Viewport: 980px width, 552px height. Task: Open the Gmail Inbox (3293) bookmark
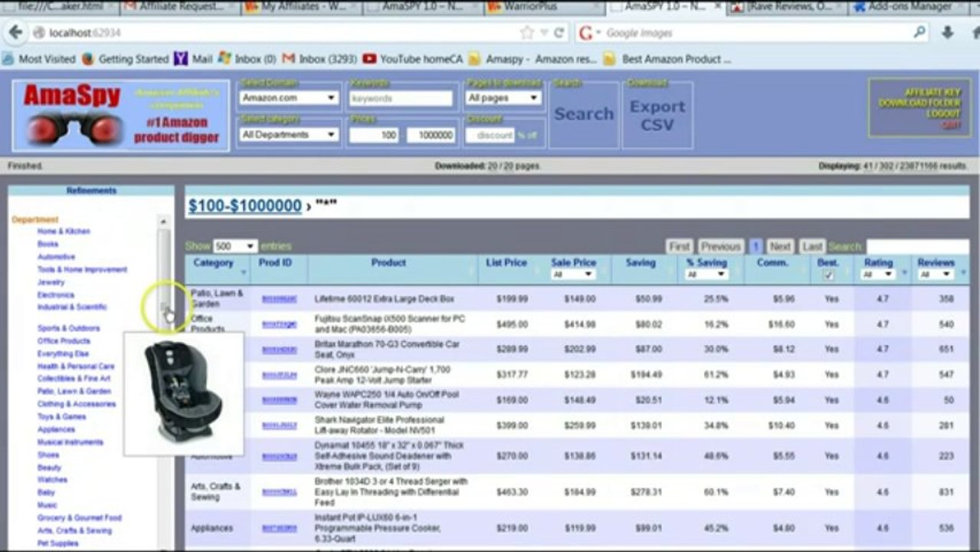[320, 59]
